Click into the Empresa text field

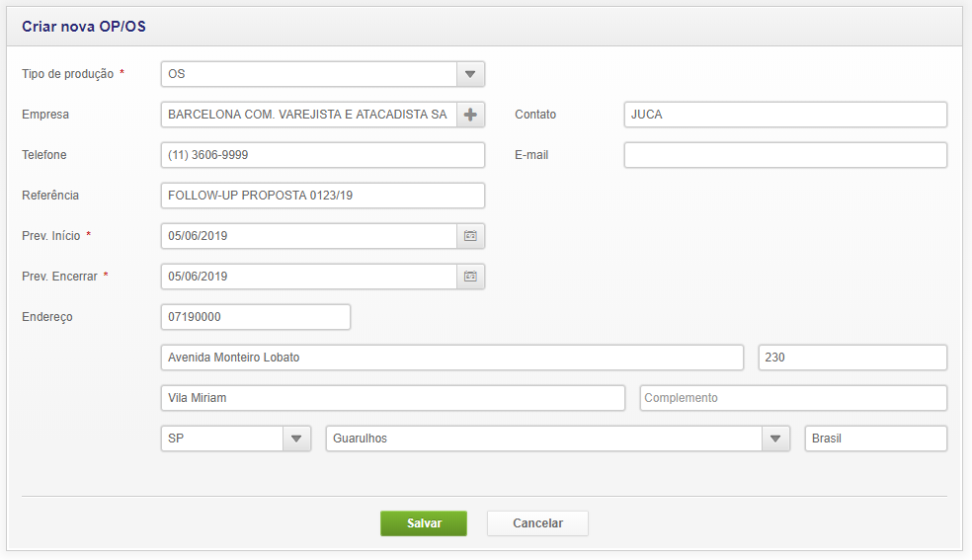[308, 115]
